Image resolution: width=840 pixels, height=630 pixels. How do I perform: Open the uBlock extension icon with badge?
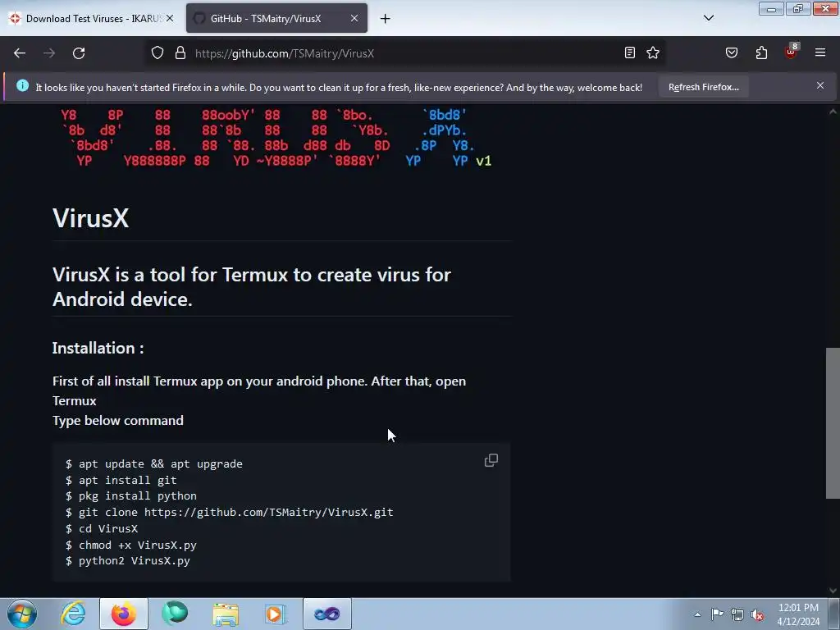click(x=792, y=52)
